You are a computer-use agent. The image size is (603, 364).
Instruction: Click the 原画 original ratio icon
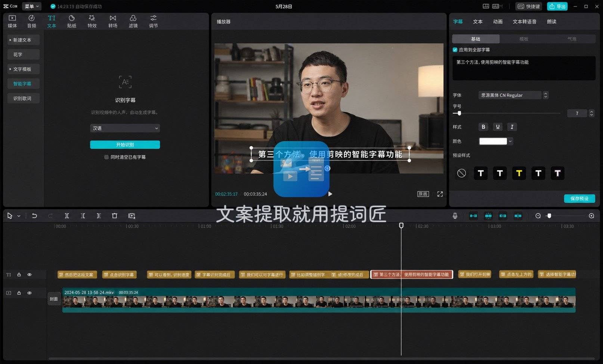(x=423, y=194)
